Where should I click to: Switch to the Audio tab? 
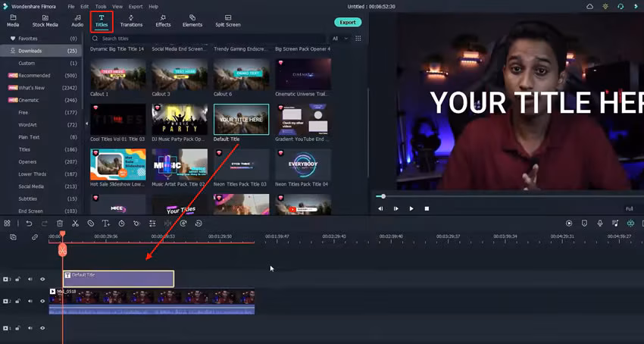pos(77,21)
